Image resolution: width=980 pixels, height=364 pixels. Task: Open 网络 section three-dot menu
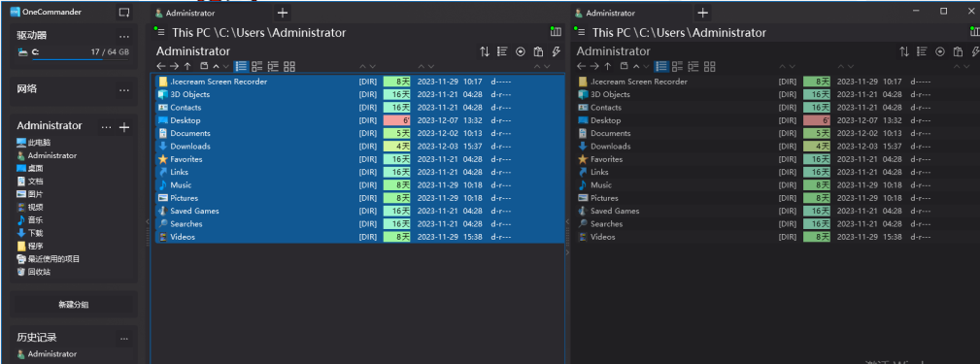coord(124,90)
